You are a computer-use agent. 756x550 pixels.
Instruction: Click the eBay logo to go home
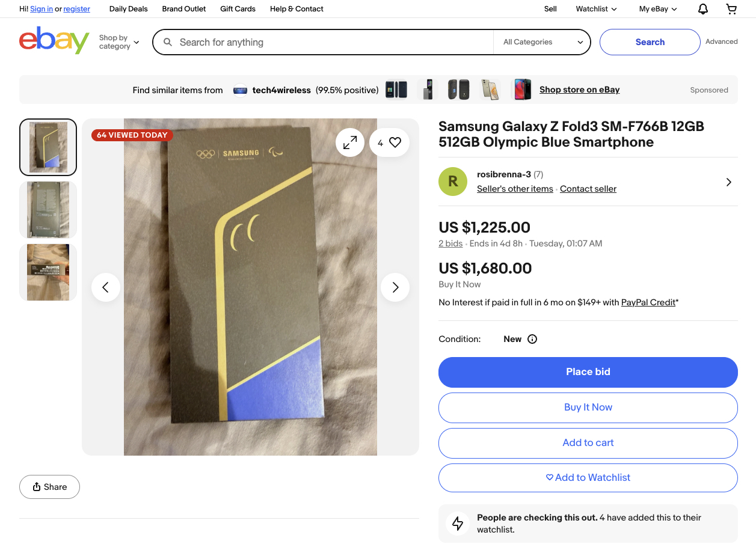pyautogui.click(x=54, y=40)
